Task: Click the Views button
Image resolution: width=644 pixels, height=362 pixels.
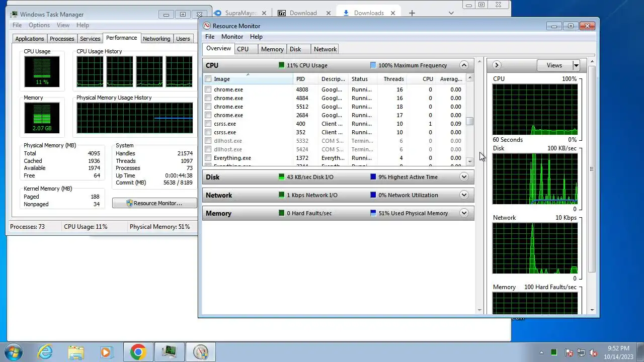Action: [554, 65]
